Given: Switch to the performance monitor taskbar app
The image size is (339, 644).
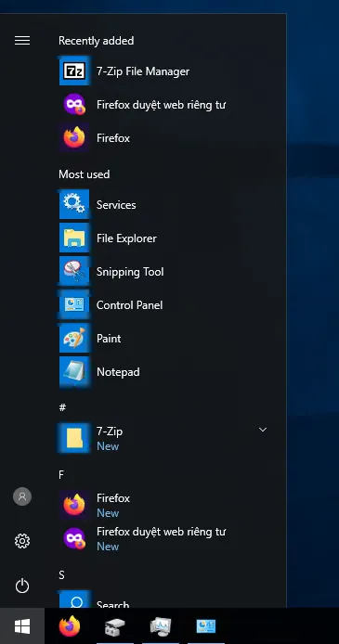Looking at the screenshot, I should click(161, 626).
